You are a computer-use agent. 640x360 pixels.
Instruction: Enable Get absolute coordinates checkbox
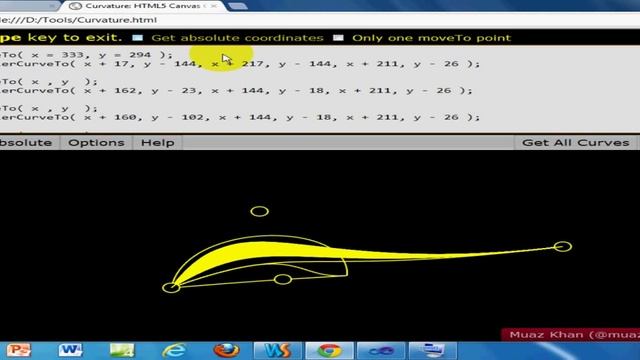pyautogui.click(x=138, y=38)
